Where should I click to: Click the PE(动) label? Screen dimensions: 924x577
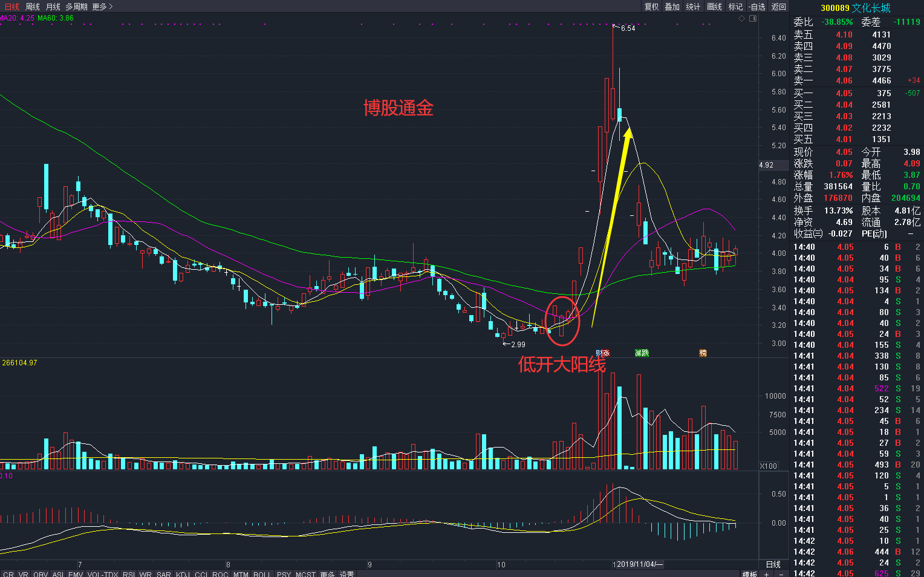874,233
